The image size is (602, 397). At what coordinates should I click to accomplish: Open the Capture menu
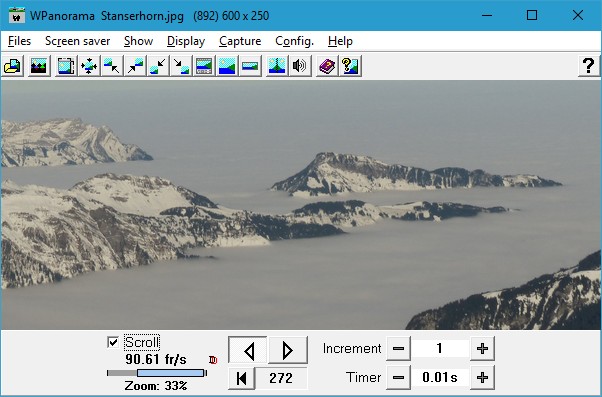(x=240, y=41)
